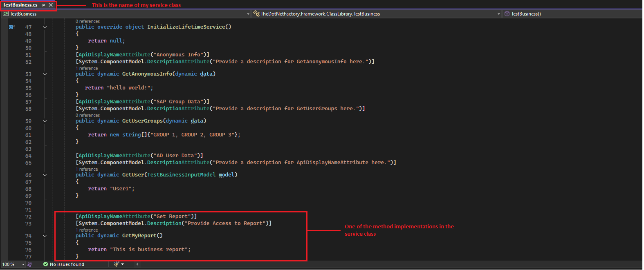Click the class icon beside TheDotNetFactory.Framework.ClassLibrary.TestBusiness
The image size is (644, 270).
[x=256, y=13]
